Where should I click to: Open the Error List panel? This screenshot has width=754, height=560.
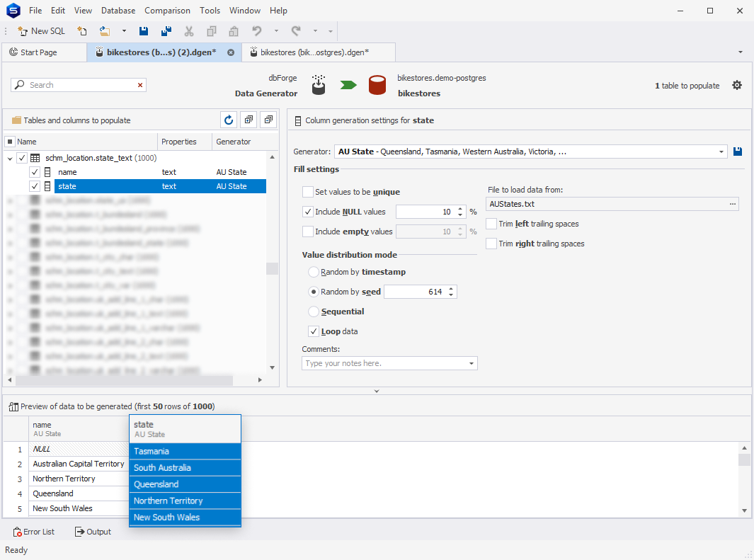34,532
